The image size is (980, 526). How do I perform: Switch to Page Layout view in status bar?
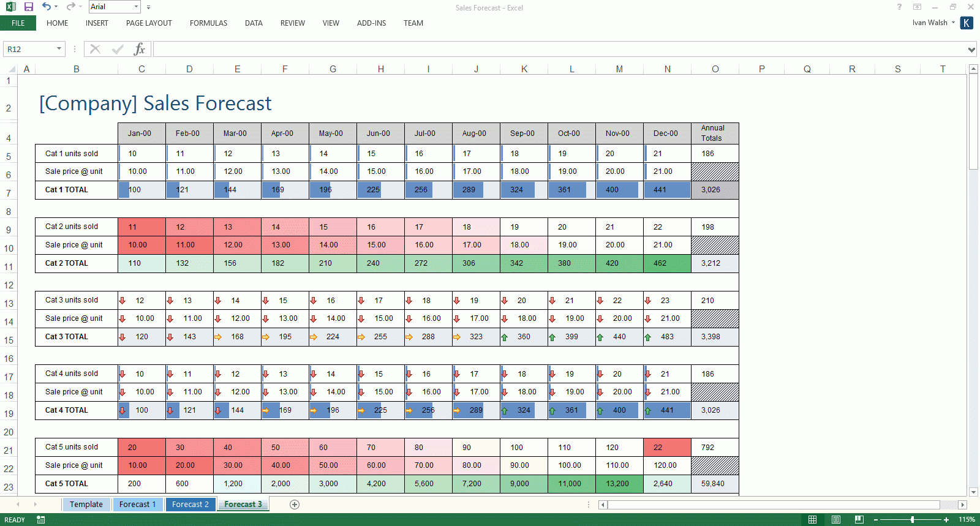[x=836, y=520]
